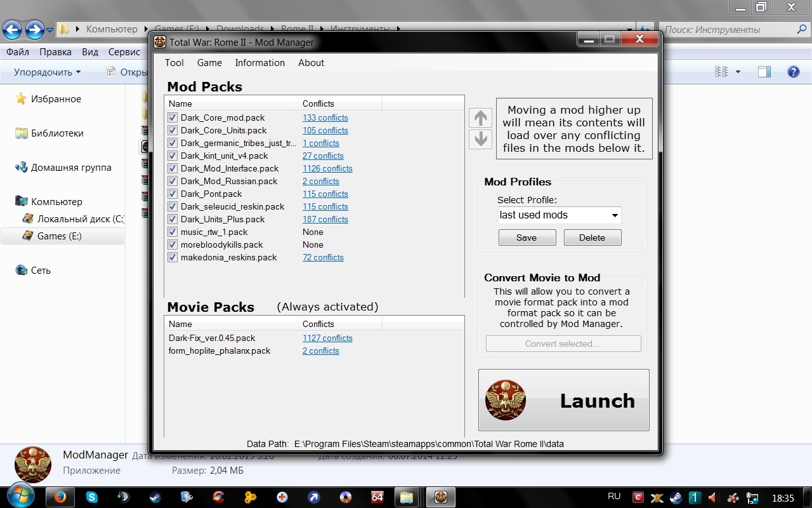Image resolution: width=812 pixels, height=508 pixels.
Task: Disable the music_rtw_1.pack mod
Action: [173, 232]
